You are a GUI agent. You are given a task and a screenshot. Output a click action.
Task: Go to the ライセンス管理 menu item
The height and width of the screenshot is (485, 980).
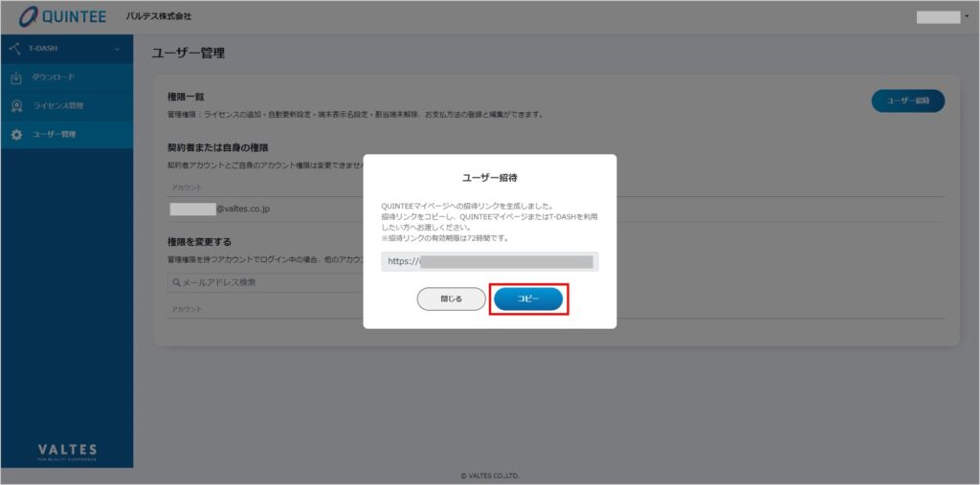click(58, 105)
